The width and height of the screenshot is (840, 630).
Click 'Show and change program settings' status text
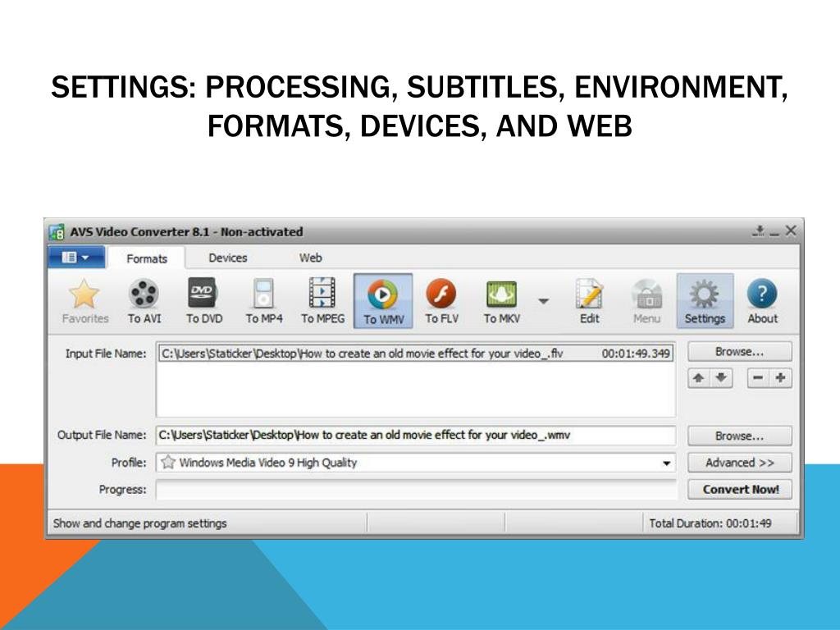(x=139, y=523)
